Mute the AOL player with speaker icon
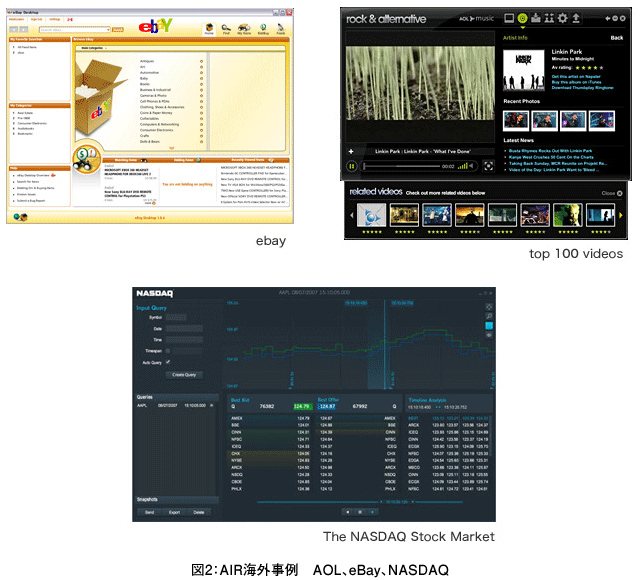Viewport: 640px width, 580px height. coord(471,166)
